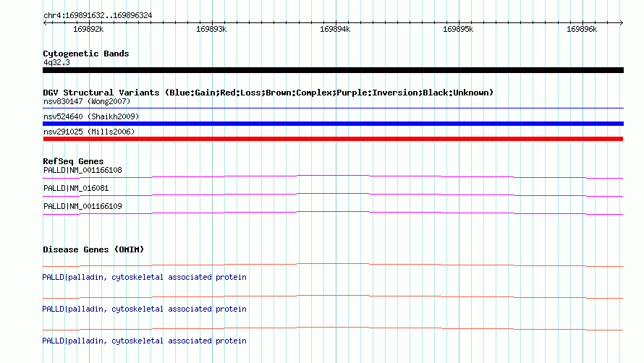The image size is (644, 363).
Task: Click the 169895k ruler mark
Action: point(458,29)
